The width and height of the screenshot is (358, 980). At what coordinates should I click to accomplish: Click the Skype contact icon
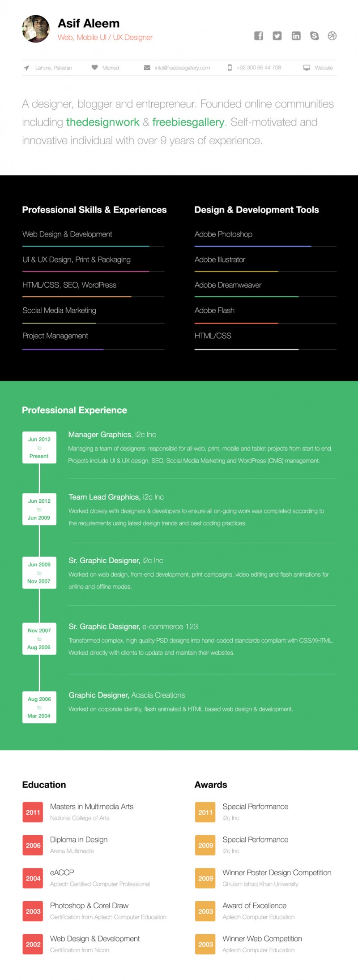click(315, 36)
